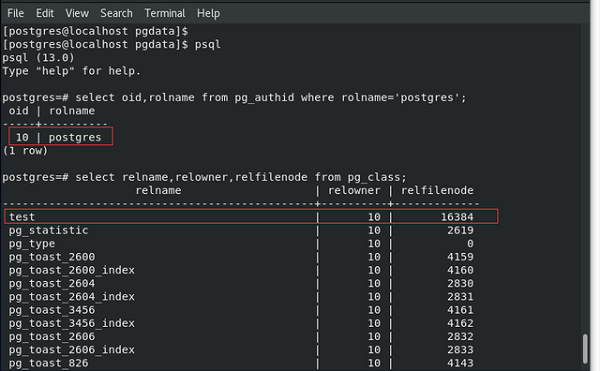Click the 'rolname' column header
The height and width of the screenshot is (371, 600).
coord(72,111)
